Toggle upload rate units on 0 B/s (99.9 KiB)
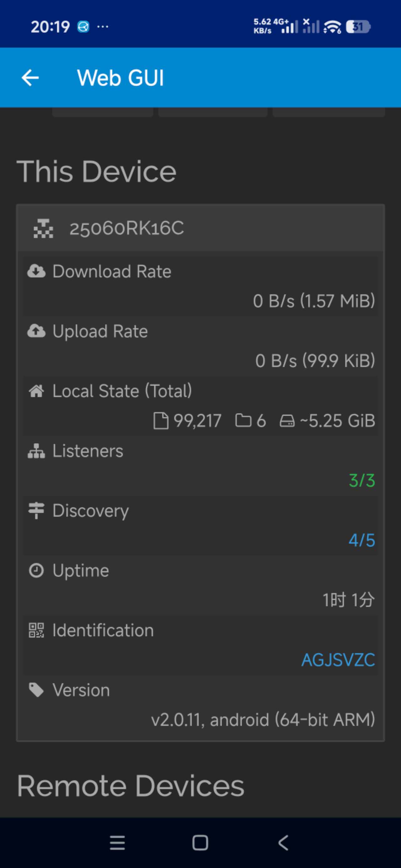The height and width of the screenshot is (868, 401). pyautogui.click(x=315, y=360)
